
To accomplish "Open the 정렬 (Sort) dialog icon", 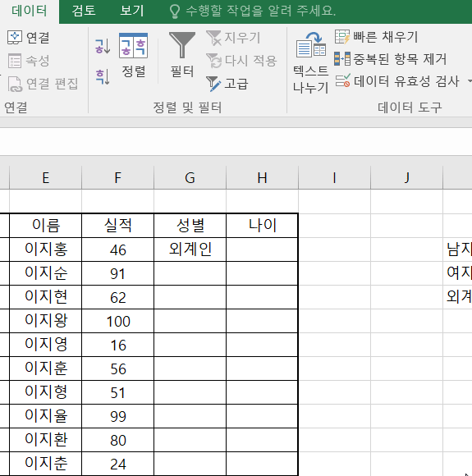I will [x=133, y=45].
